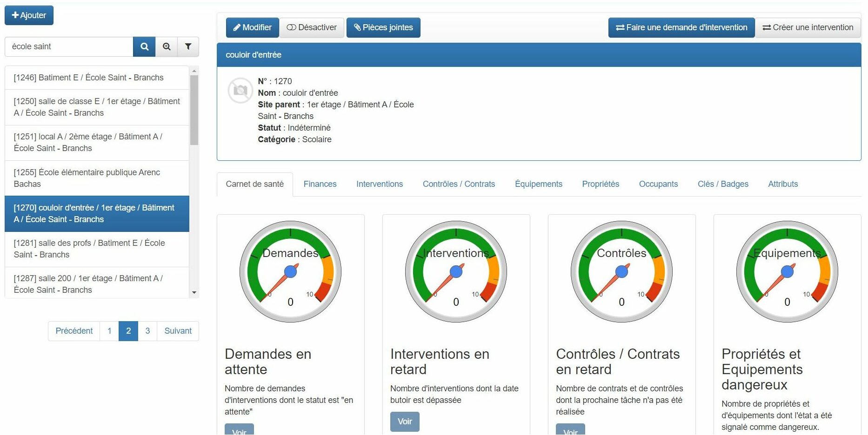
Task: Click current page 2 in pagination
Action: 128,331
